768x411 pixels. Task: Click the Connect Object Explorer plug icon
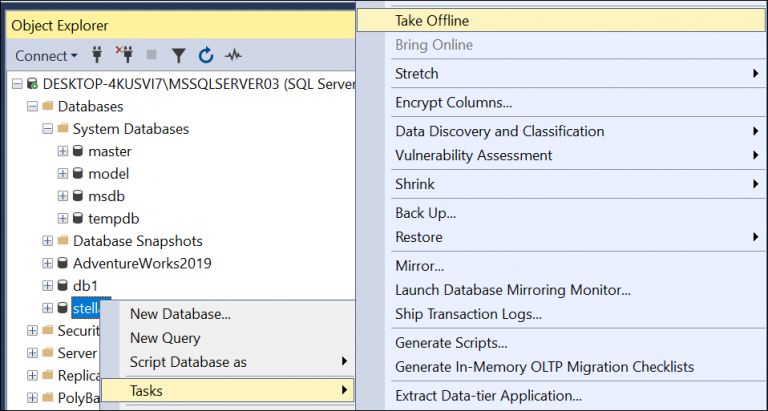point(98,55)
